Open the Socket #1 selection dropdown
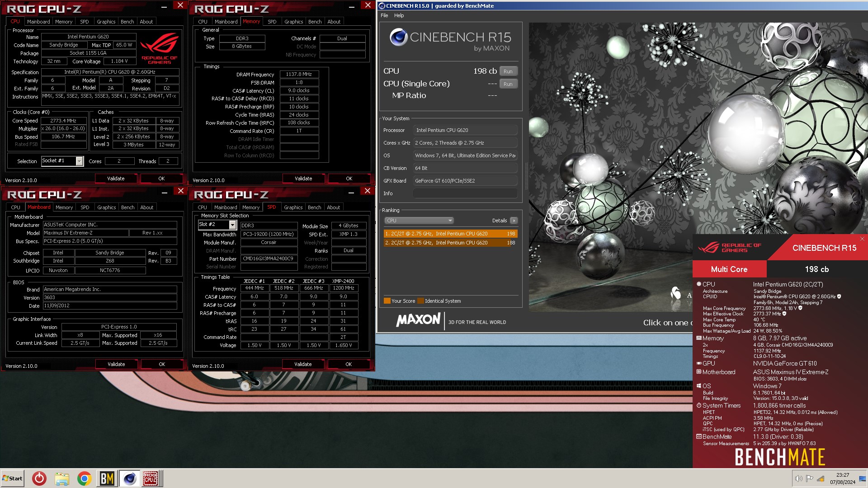 click(80, 161)
